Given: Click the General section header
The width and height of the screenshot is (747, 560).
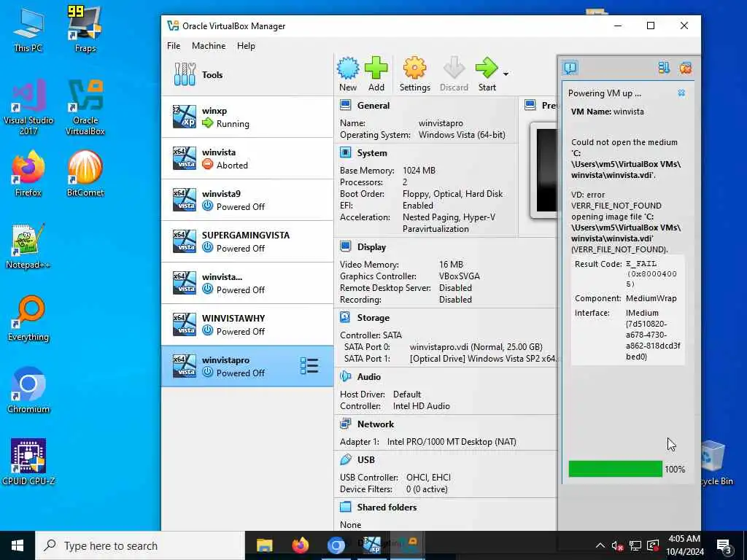Looking at the screenshot, I should 373,106.
